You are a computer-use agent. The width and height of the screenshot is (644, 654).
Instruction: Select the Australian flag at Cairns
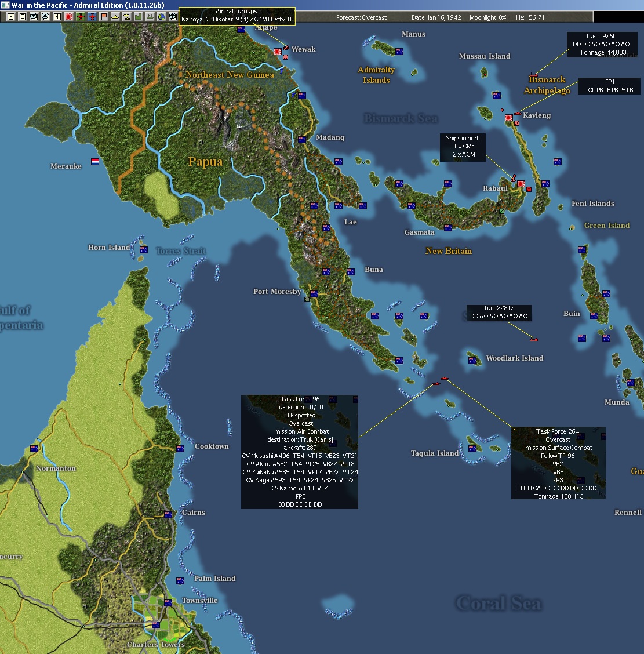(x=168, y=515)
